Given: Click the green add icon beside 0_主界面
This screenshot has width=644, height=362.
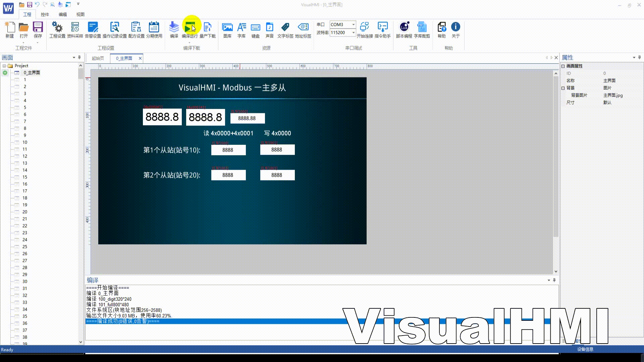Looking at the screenshot, I should point(5,73).
